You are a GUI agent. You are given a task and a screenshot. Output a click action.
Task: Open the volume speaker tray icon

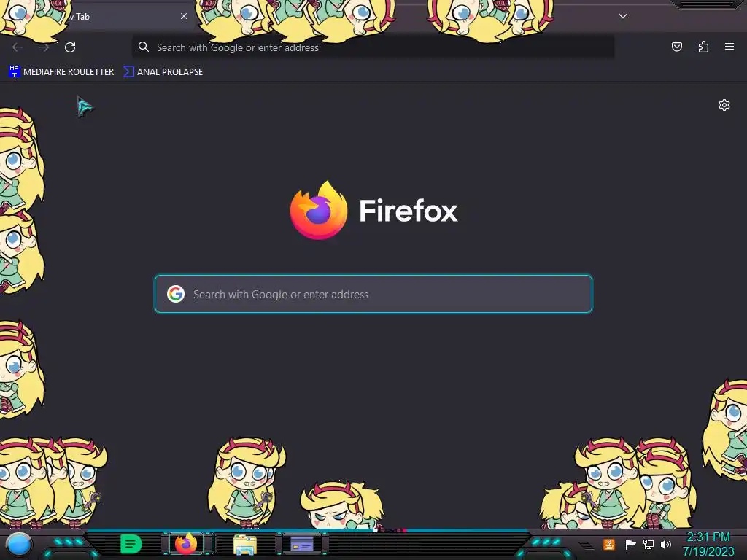tap(665, 544)
